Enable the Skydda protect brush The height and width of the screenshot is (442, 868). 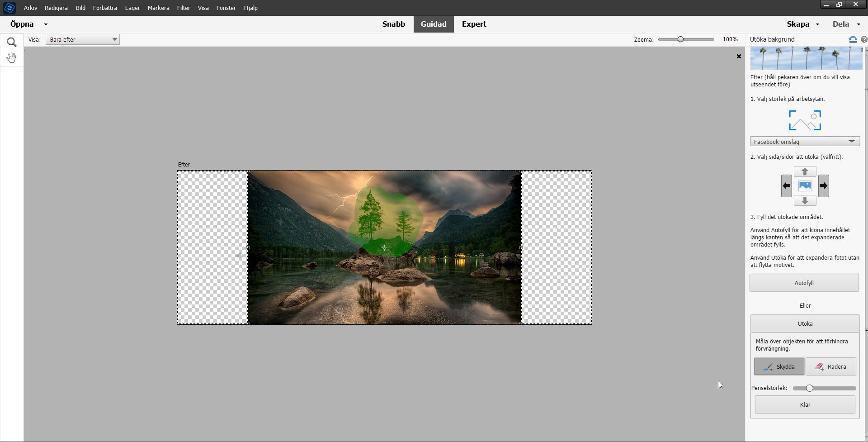point(779,367)
